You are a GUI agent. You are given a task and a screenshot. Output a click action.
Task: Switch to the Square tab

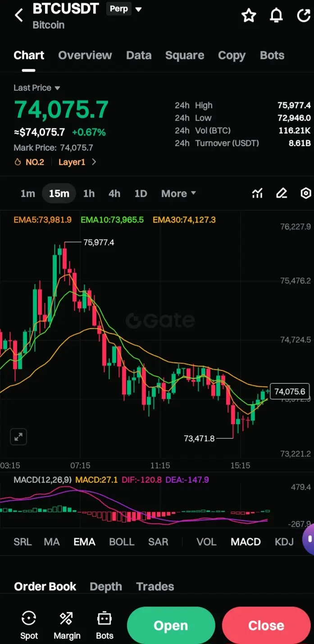tap(185, 55)
